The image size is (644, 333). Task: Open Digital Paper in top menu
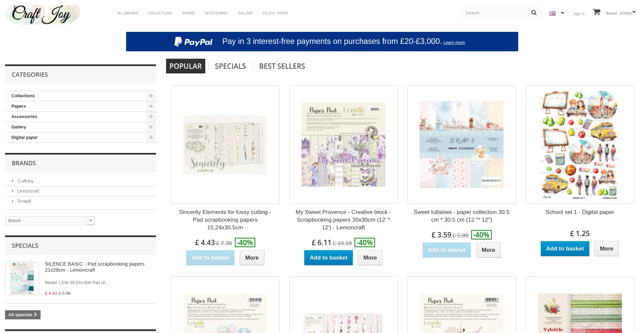coord(275,13)
